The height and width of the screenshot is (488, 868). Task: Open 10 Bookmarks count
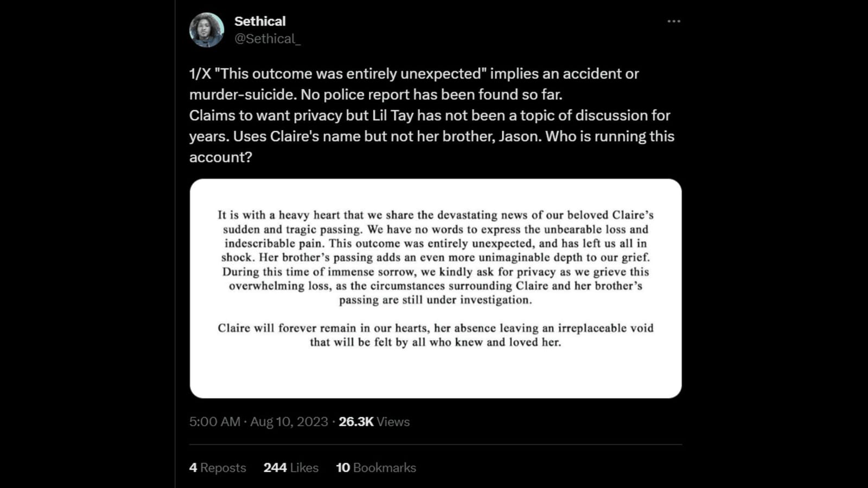click(376, 467)
